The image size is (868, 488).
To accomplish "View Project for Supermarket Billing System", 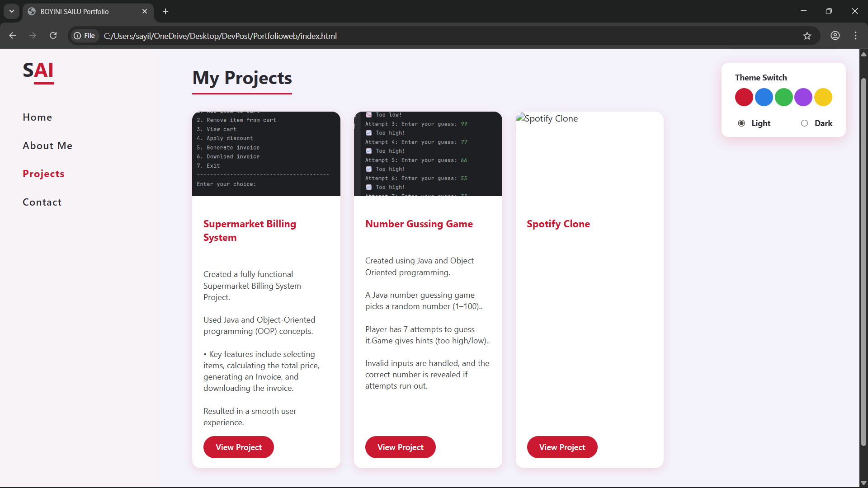I will click(x=238, y=447).
